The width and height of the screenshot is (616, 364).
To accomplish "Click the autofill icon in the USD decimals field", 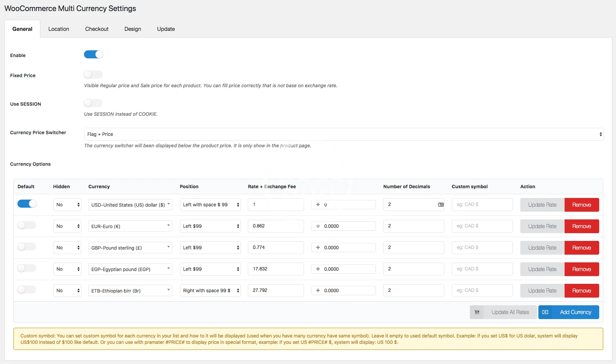I will [x=441, y=205].
